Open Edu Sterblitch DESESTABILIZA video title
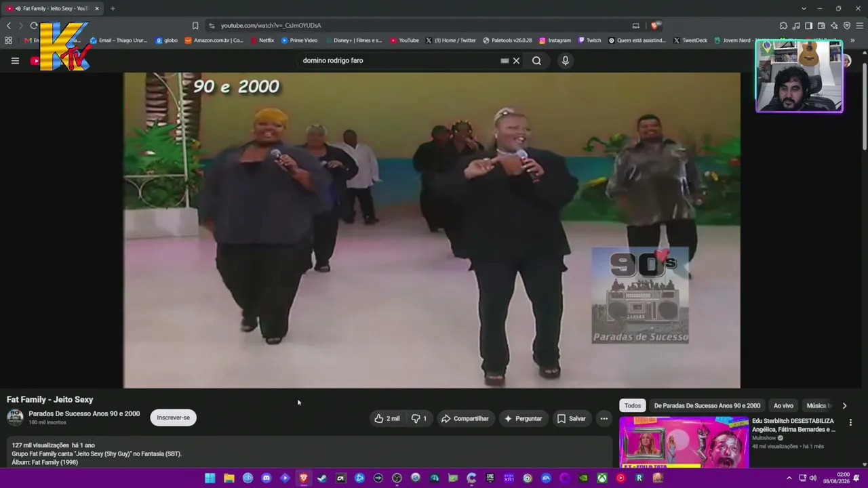 793,425
